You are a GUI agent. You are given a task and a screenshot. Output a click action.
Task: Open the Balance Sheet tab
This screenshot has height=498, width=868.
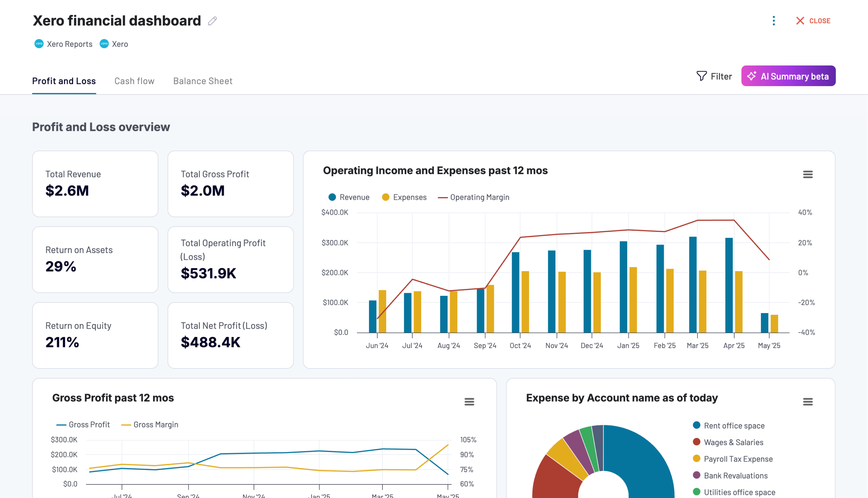pos(202,81)
